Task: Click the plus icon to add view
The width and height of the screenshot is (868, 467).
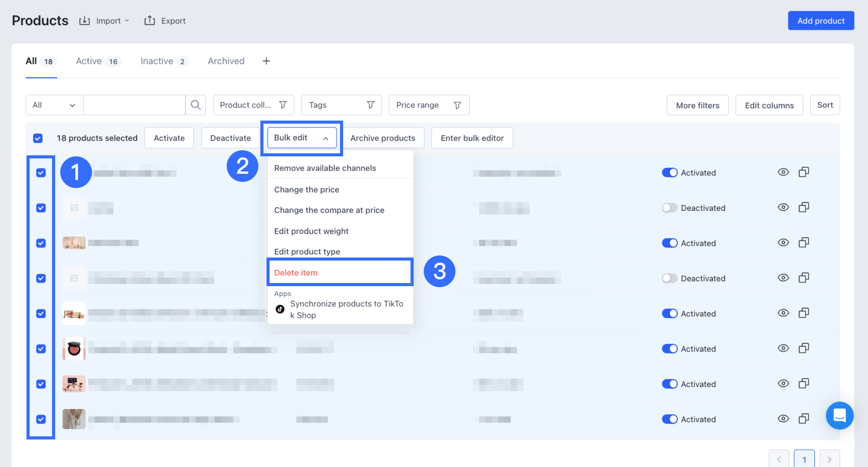Action: click(x=266, y=61)
